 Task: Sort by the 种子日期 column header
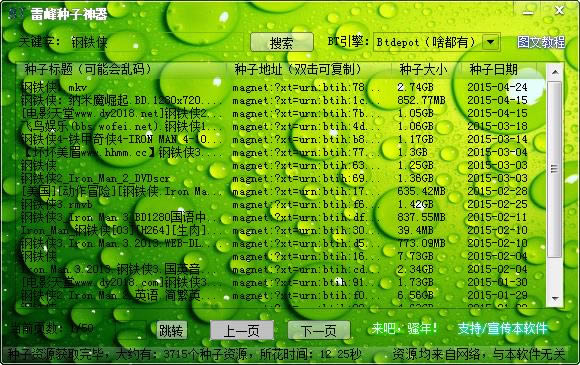pos(498,70)
